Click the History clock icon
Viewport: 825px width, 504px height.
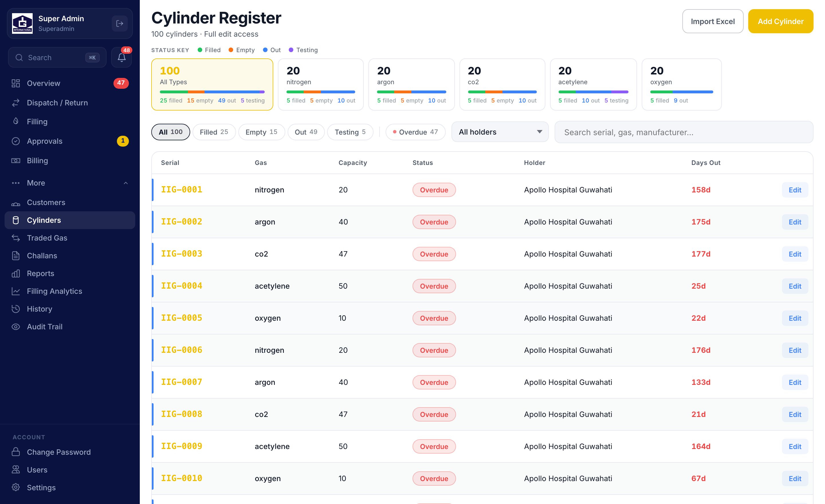(x=16, y=309)
